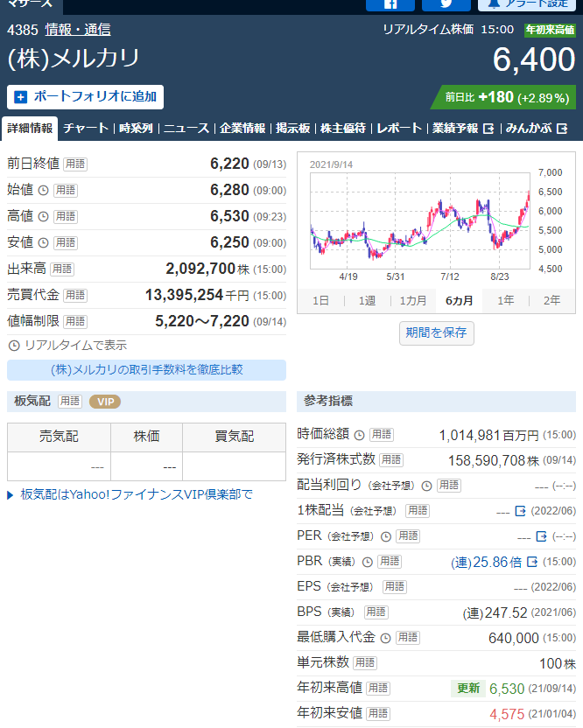Screen dimensions: 583x728
Task: Click the clock icon beside 高値
Action: point(43,216)
